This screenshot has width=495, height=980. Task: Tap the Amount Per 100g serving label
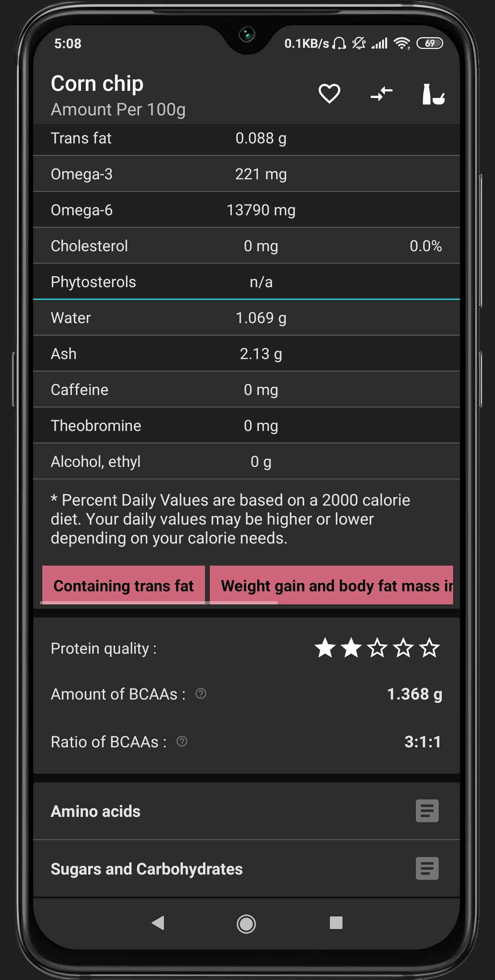118,110
